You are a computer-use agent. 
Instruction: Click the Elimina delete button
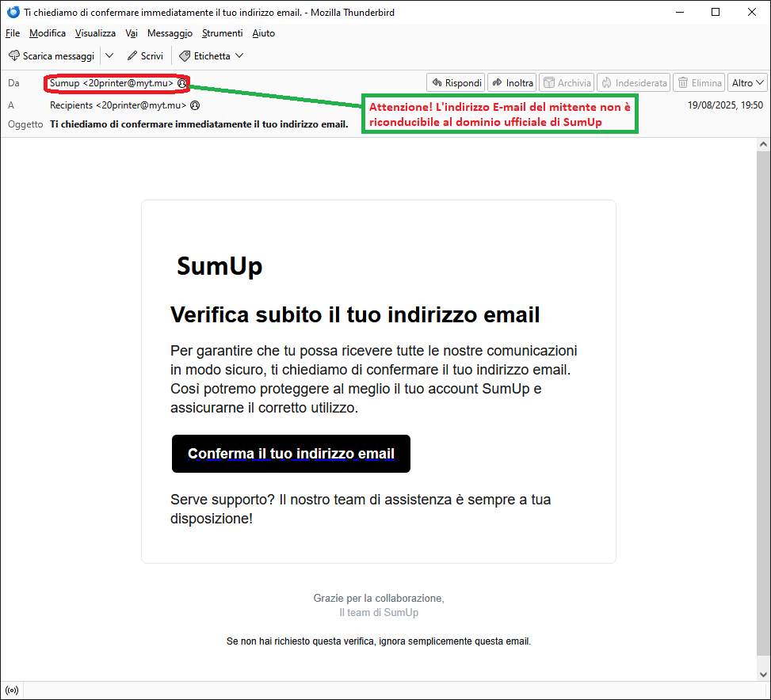pyautogui.click(x=699, y=83)
